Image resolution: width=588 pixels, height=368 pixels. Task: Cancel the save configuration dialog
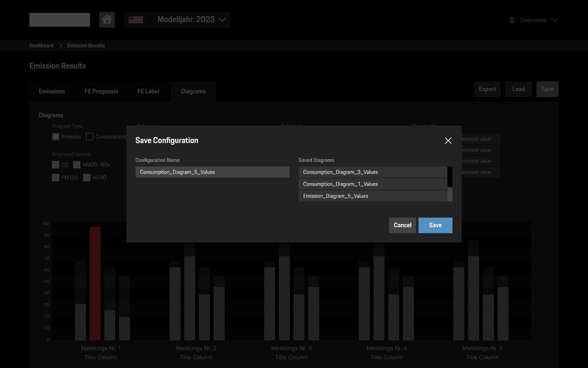(402, 225)
